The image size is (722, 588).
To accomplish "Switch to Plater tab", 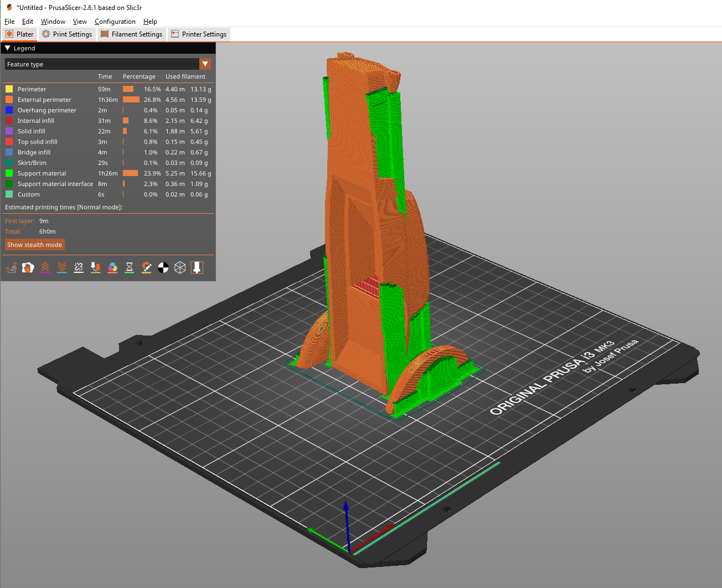I will (x=19, y=34).
